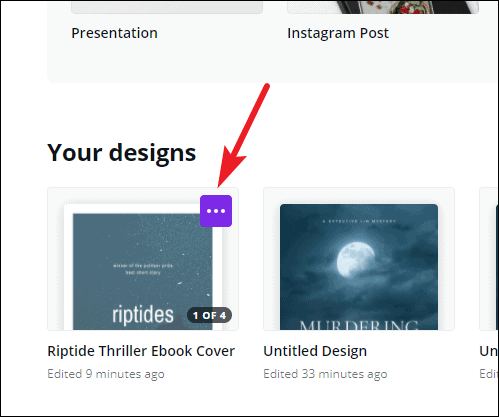Screen dimensions: 499x417
Task: Open the partially visible third design card
Action: (x=489, y=259)
